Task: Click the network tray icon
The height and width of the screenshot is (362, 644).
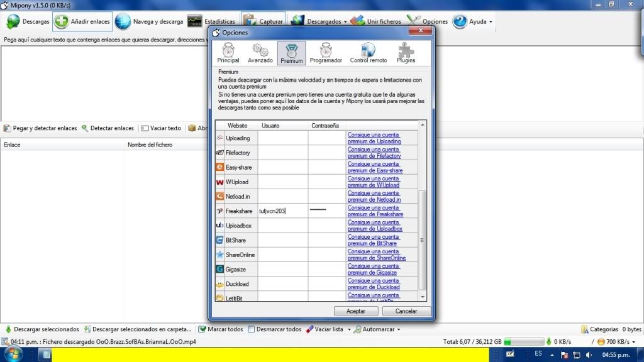Action: (577, 354)
